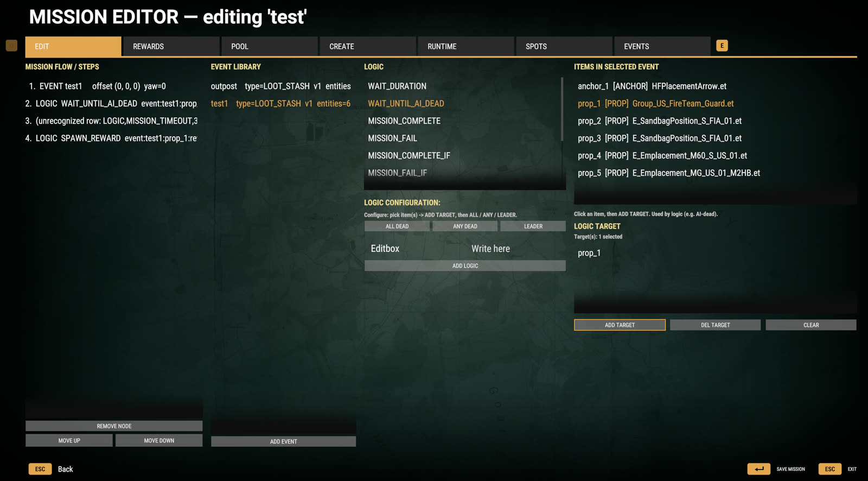Screen dimensions: 868x481
Task: Switch to the CREATE tab
Action: [368, 46]
